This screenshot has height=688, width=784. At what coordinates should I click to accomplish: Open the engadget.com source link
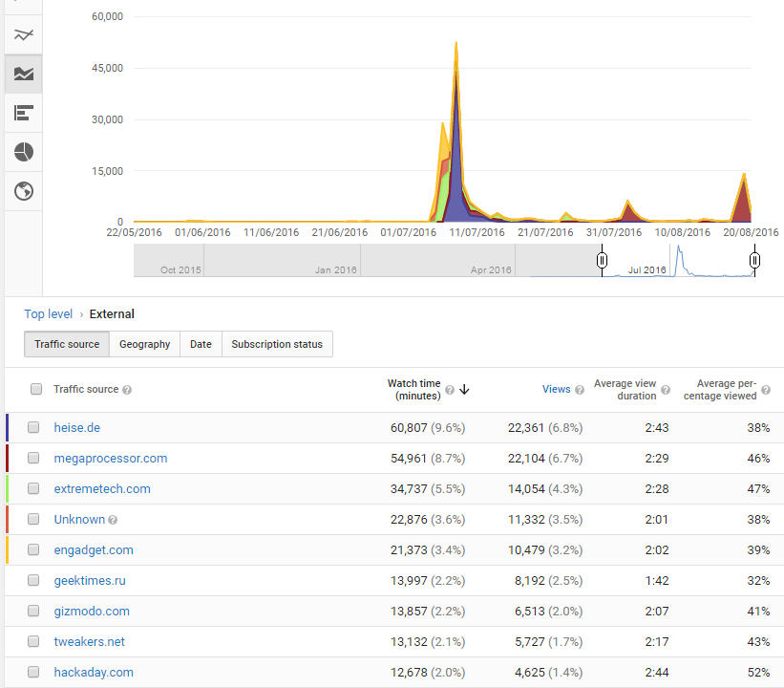coord(94,549)
